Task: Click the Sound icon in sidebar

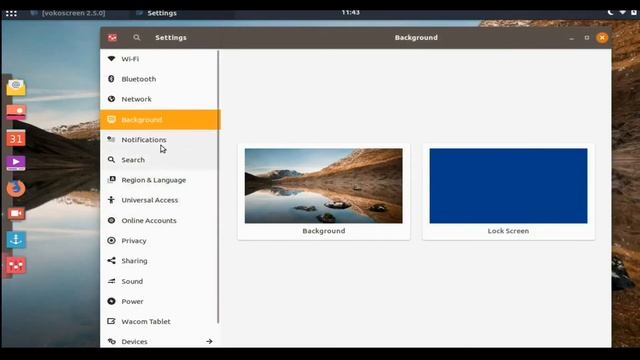Action: [111, 281]
